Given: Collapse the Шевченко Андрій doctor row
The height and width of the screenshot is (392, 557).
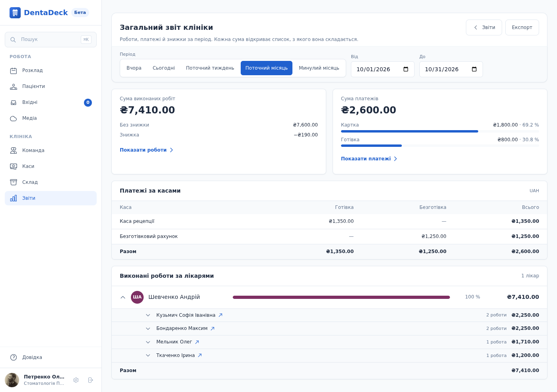Looking at the screenshot, I should click(123, 297).
